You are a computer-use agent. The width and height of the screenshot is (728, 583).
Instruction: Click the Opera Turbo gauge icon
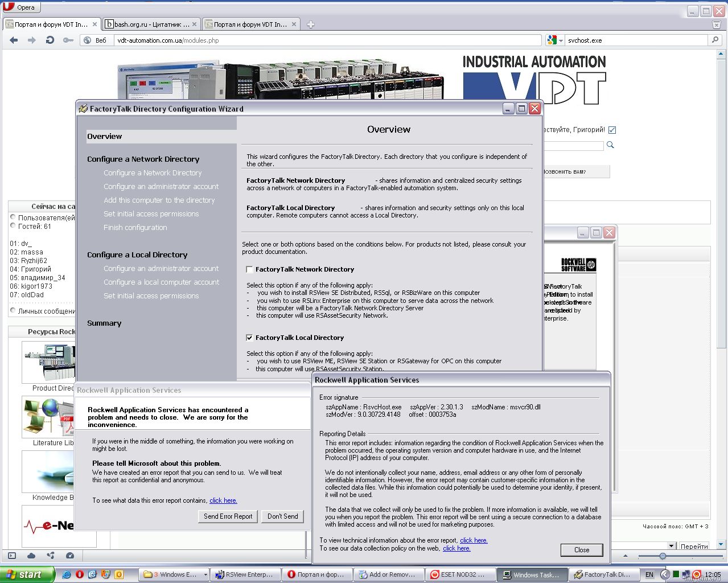(70, 556)
